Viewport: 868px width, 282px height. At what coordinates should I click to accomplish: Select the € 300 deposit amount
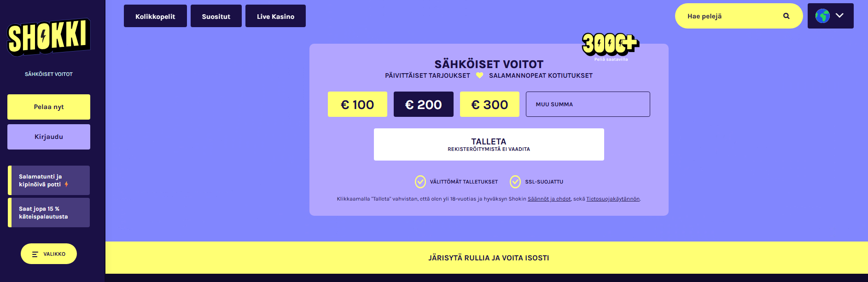click(489, 104)
